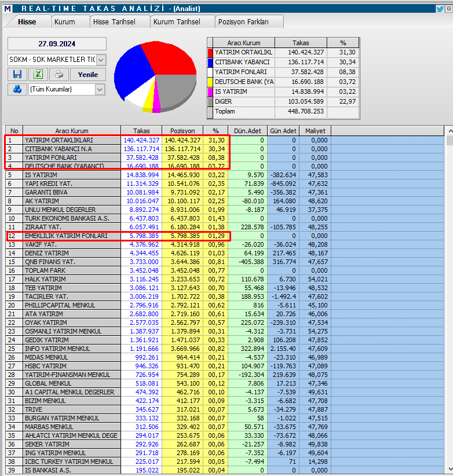Export the table to Excel
Screen dimensions: 453x476
38,74
